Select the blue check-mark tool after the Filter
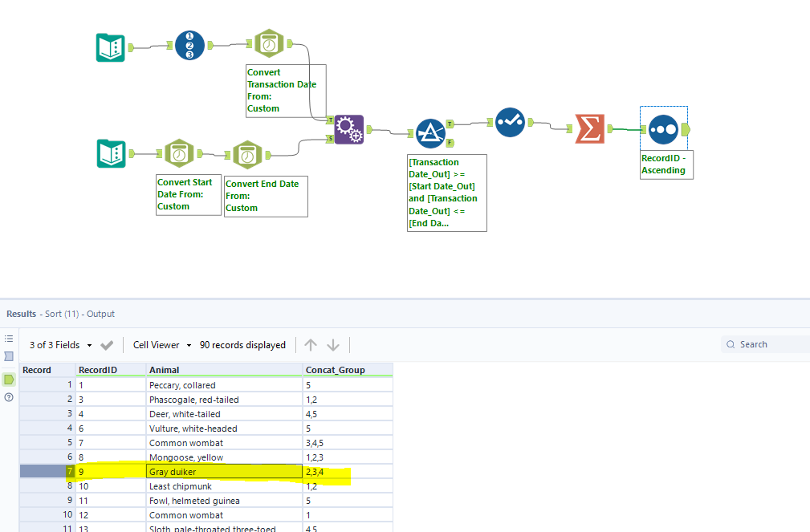 [510, 123]
